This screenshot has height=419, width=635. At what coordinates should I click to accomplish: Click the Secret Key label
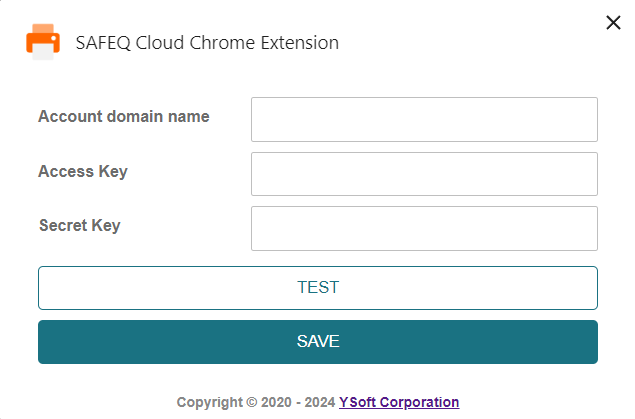[x=79, y=225]
